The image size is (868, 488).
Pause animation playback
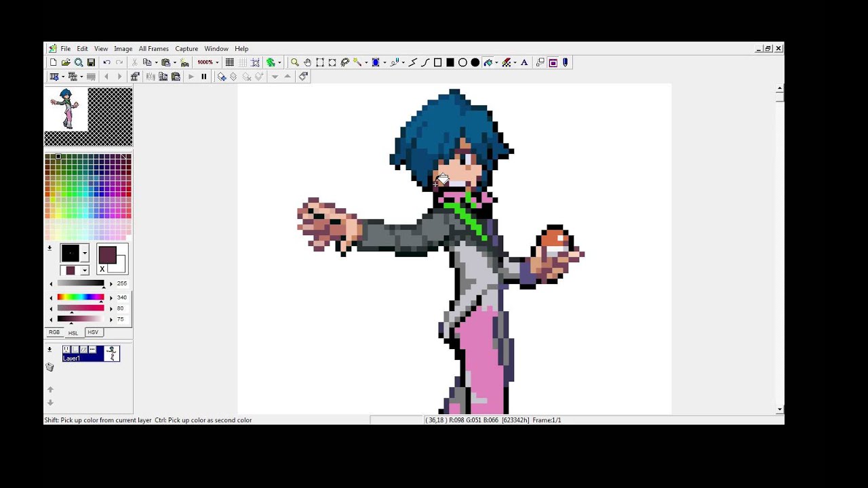tap(204, 77)
